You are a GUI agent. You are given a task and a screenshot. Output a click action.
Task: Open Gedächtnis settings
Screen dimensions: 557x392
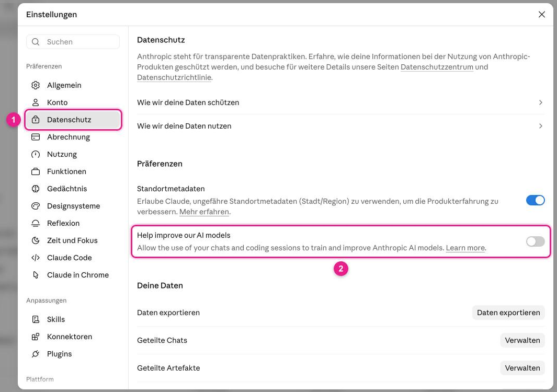click(x=73, y=189)
